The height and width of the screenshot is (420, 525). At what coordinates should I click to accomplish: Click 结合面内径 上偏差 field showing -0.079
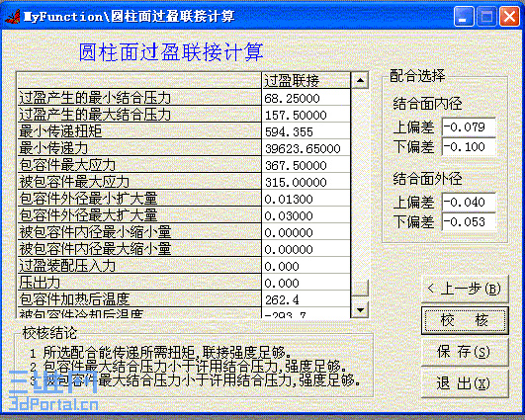pyautogui.click(x=469, y=126)
